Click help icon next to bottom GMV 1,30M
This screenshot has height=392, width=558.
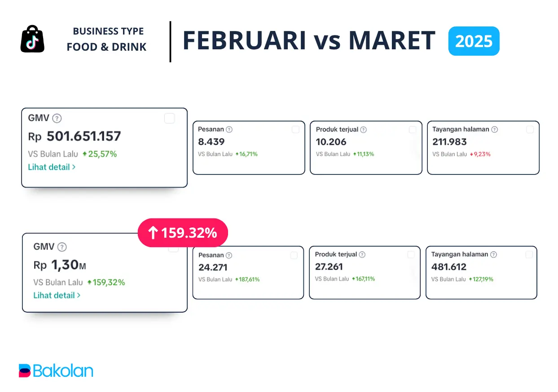(62, 247)
